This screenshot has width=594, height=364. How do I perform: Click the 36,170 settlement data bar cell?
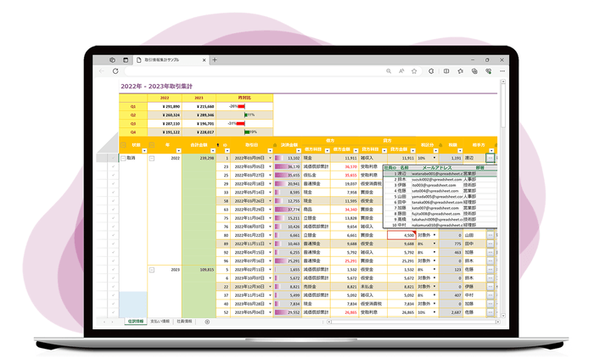(x=288, y=166)
